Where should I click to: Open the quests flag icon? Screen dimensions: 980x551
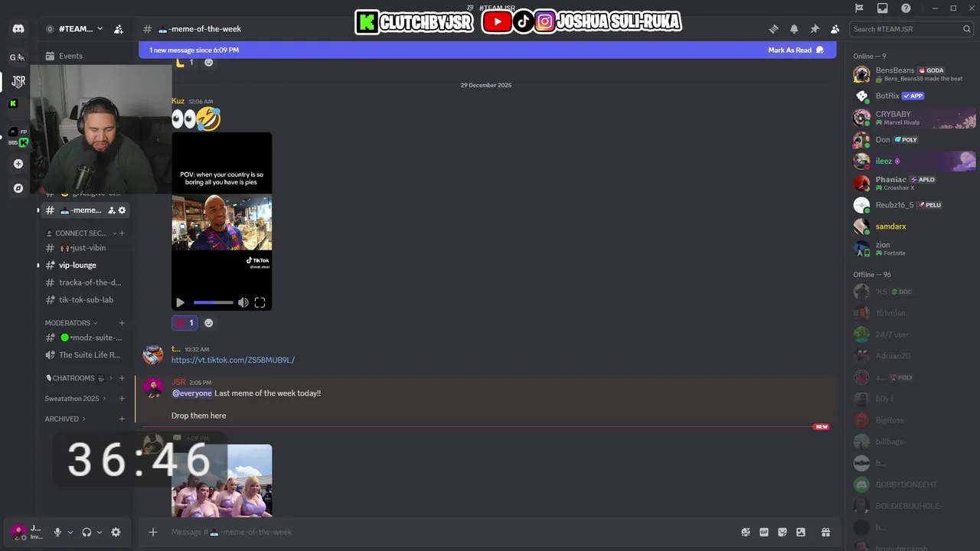(x=859, y=8)
